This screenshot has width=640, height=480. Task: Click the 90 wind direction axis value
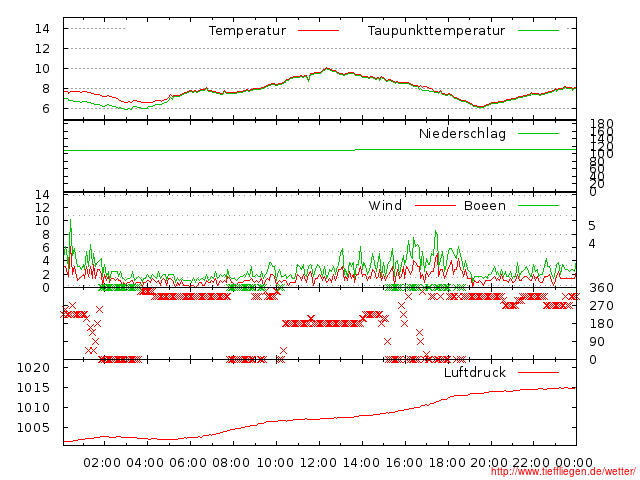597,342
